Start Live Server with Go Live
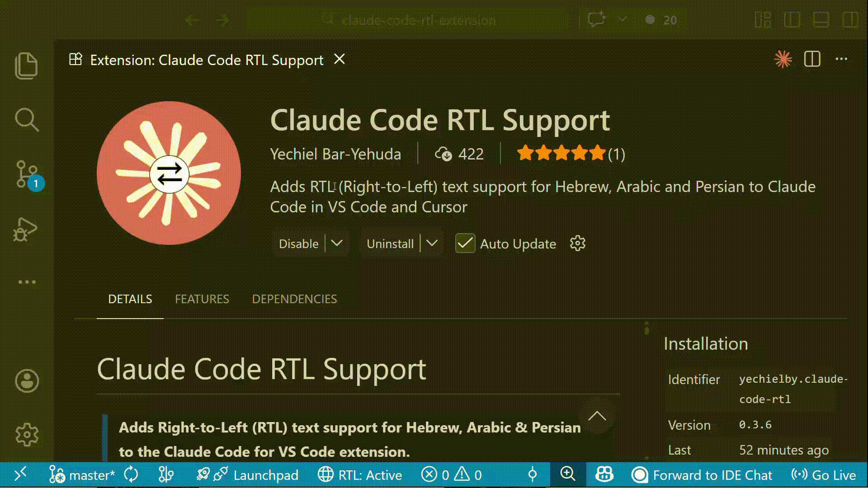This screenshot has width=868, height=488. [x=824, y=475]
